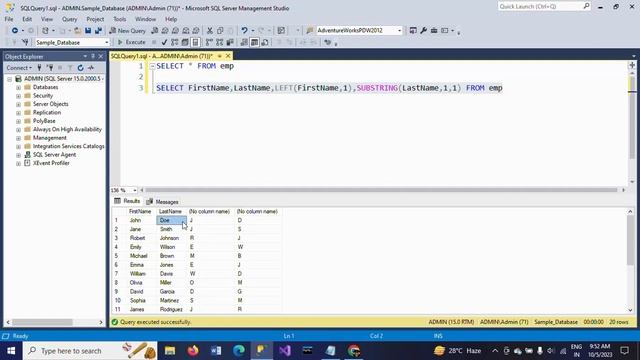Viewport: 640px width, 360px height.
Task: Toggle Results to Text mode
Action: [x=244, y=42]
